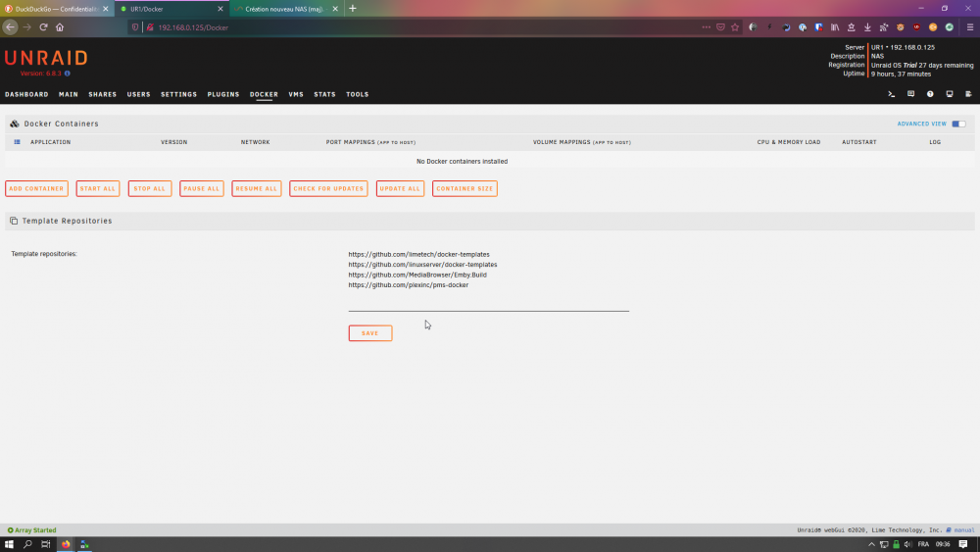Screen dimensions: 980x552
Task: Open the Windows notification center
Action: [x=963, y=544]
